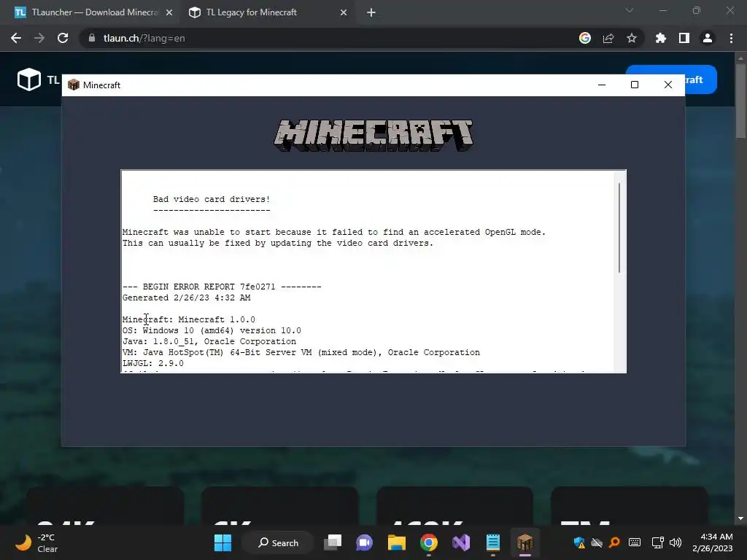Open Google icon in address bar
Screen dimensions: 747x560
click(585, 38)
